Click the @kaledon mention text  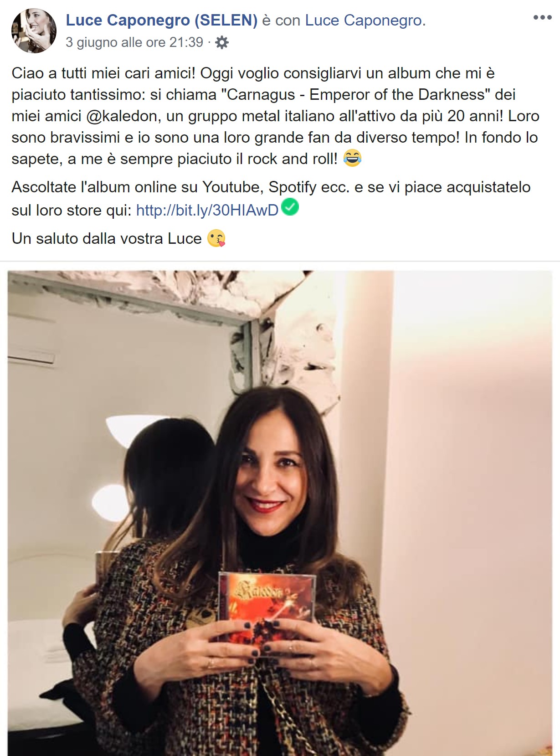(x=122, y=116)
